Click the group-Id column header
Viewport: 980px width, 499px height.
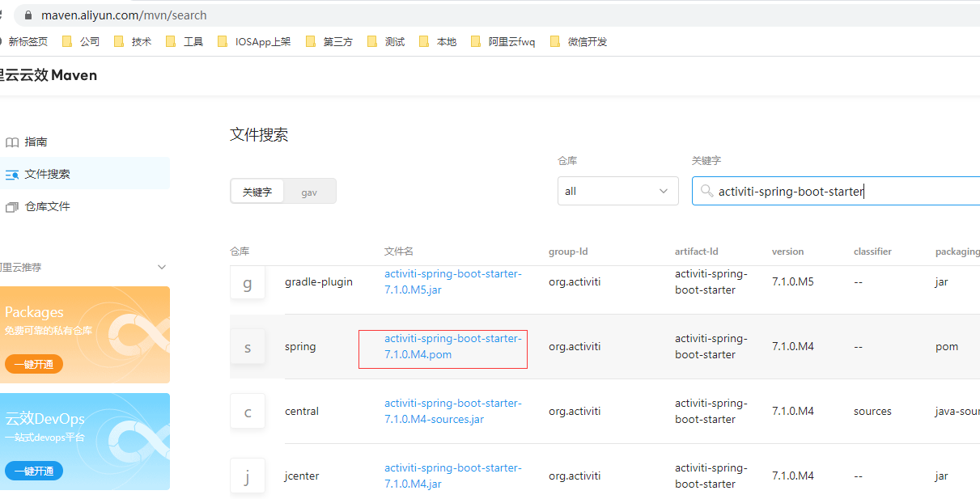point(568,252)
